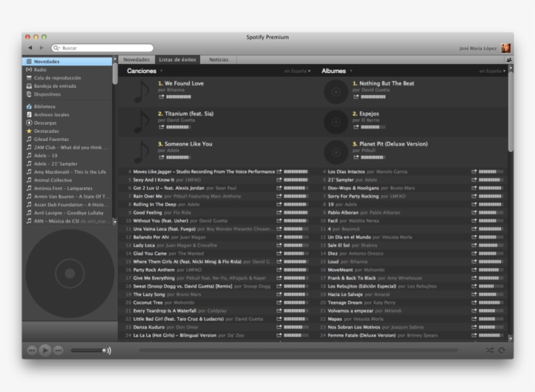Open Animal Collective playlist
The height and width of the screenshot is (392, 535).
point(53,180)
